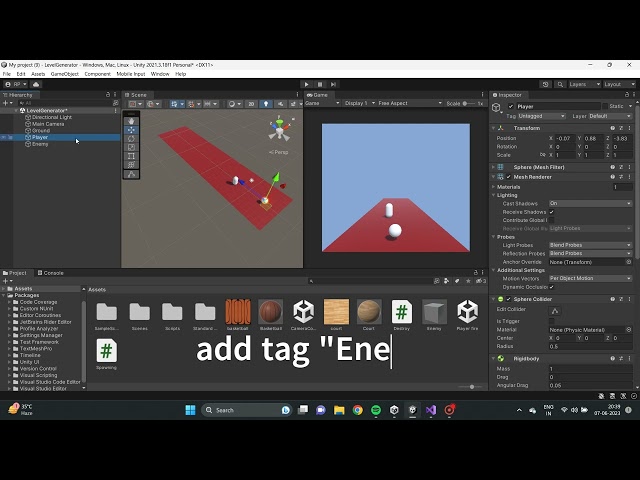Click the Play button

(307, 84)
